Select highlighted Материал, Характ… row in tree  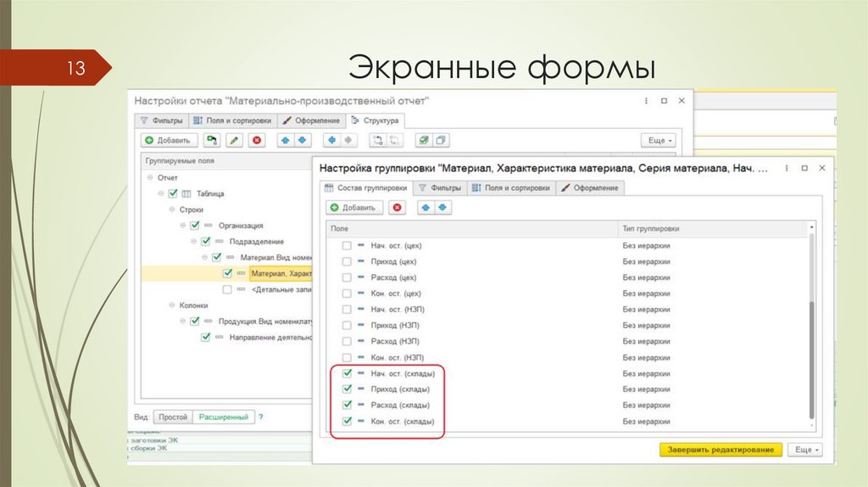pyautogui.click(x=227, y=274)
